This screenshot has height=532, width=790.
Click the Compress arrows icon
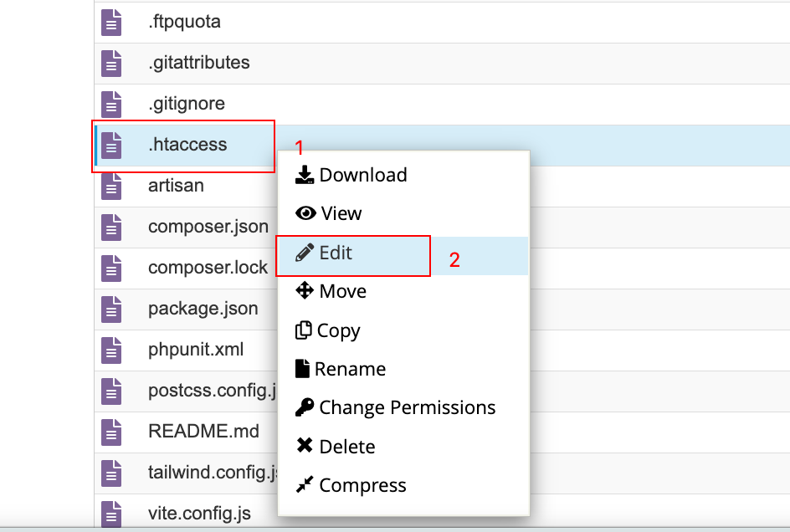click(x=305, y=484)
